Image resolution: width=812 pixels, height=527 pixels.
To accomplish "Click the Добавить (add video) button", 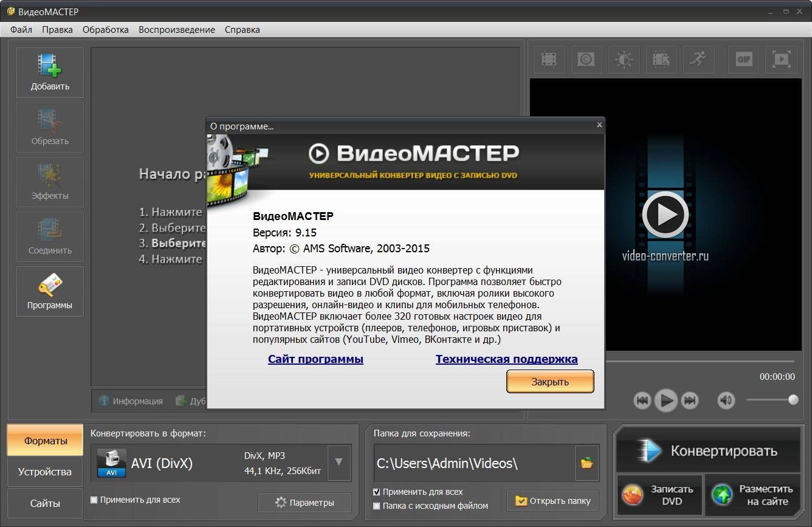I will (50, 73).
